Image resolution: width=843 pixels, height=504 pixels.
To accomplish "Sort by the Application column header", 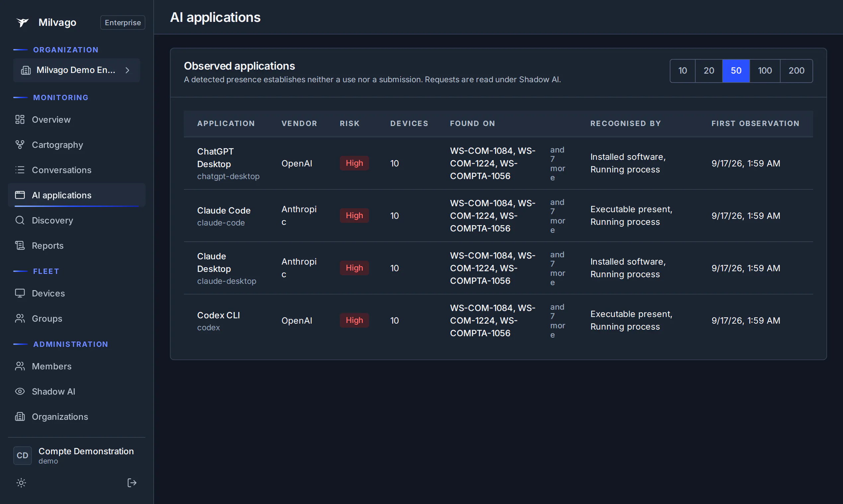I will (226, 123).
